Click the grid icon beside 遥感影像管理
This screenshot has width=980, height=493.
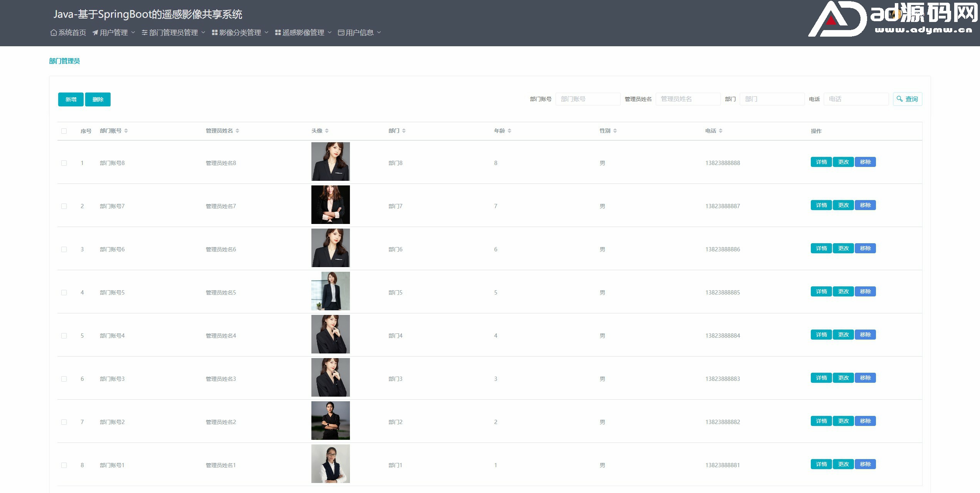point(277,33)
